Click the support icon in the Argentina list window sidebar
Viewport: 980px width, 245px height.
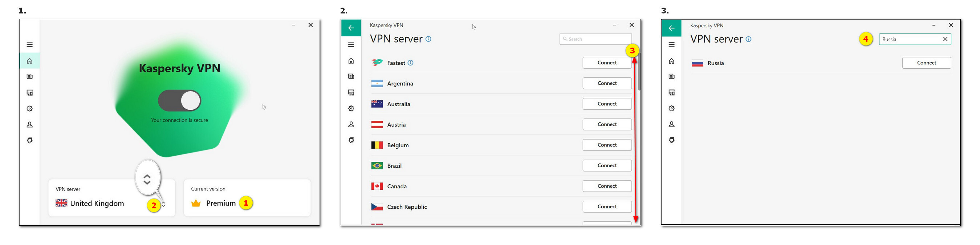pyautogui.click(x=351, y=140)
